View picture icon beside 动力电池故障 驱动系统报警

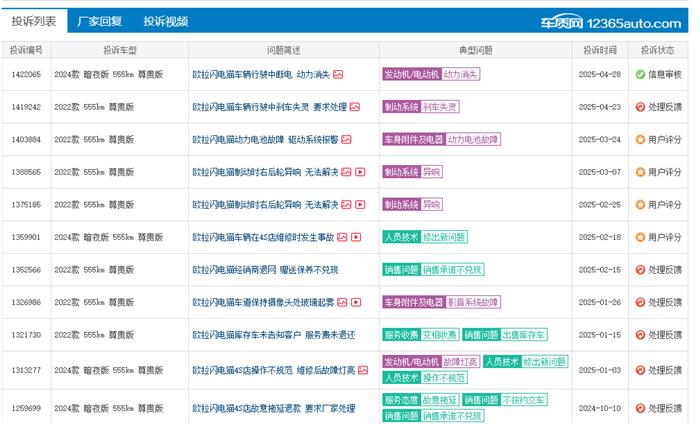(346, 140)
